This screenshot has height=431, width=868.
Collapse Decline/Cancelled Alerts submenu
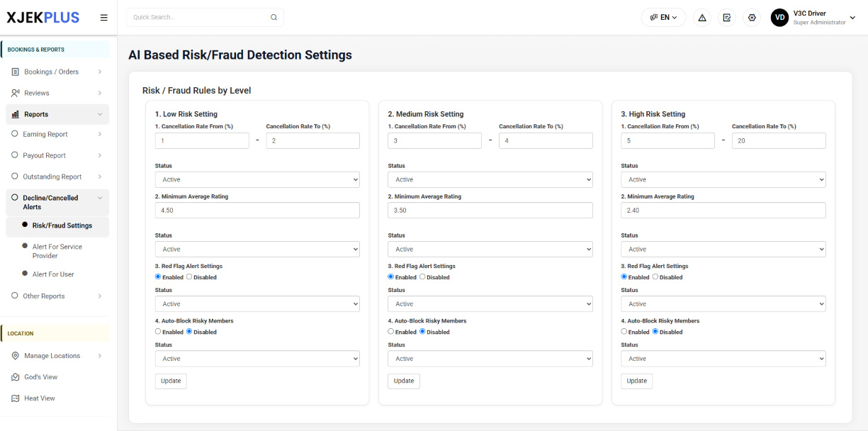click(x=57, y=202)
